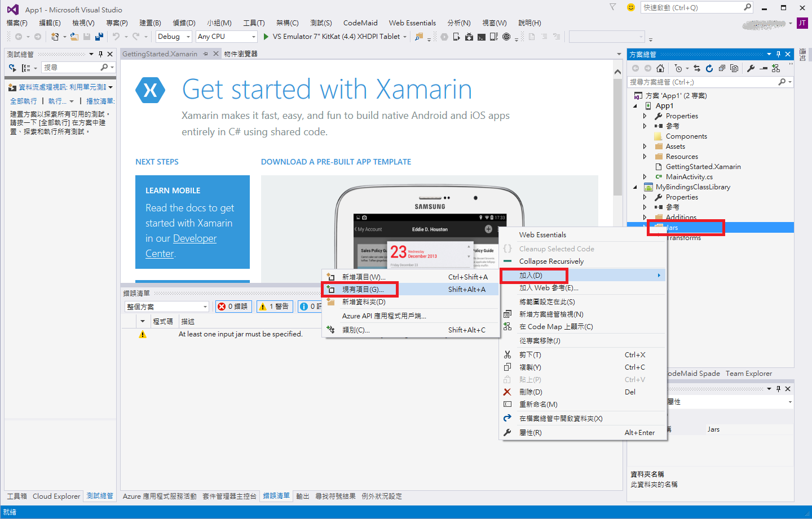Open the Web Essentials menu

pos(412,23)
